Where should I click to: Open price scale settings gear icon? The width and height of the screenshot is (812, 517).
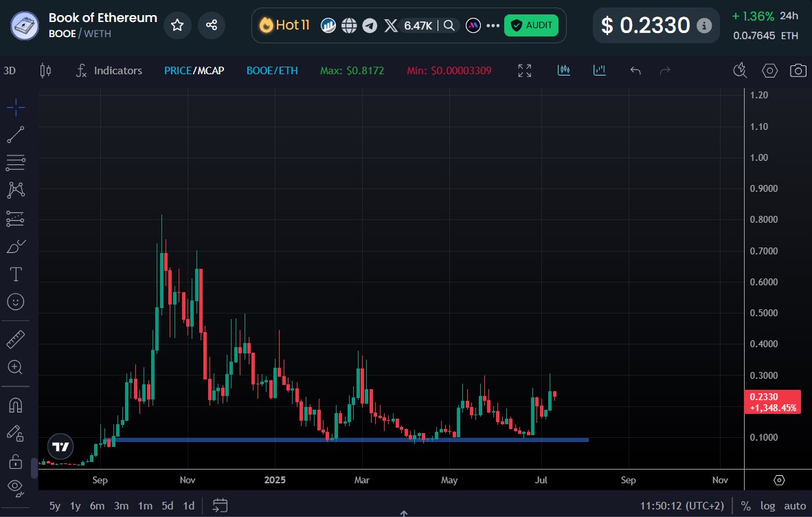tap(779, 481)
